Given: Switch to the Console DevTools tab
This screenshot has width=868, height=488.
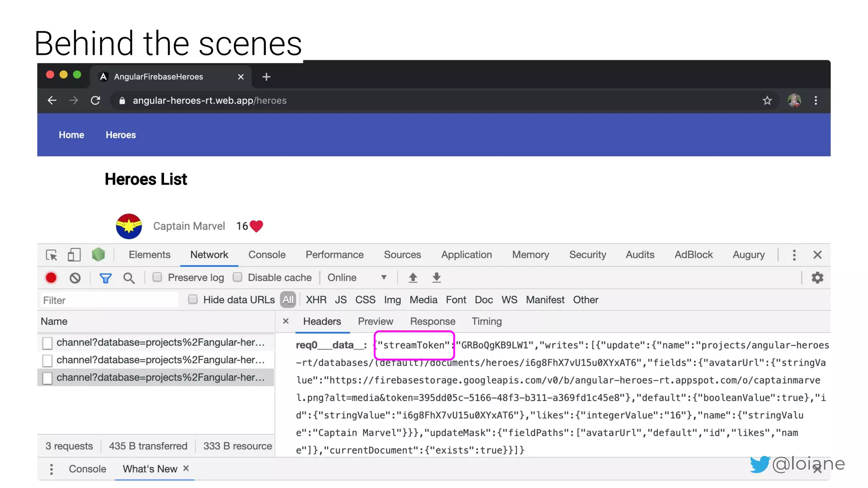Looking at the screenshot, I should point(267,255).
